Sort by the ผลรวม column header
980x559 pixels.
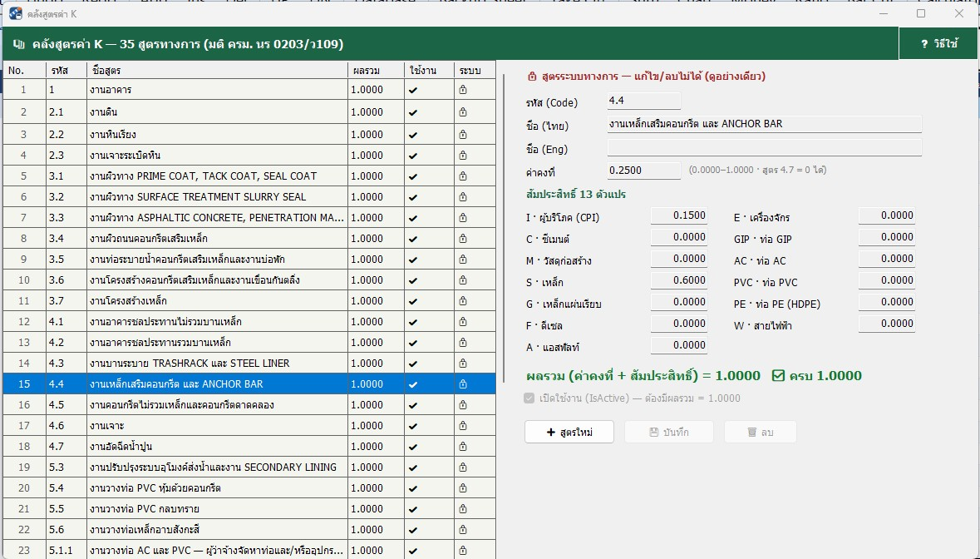point(376,71)
